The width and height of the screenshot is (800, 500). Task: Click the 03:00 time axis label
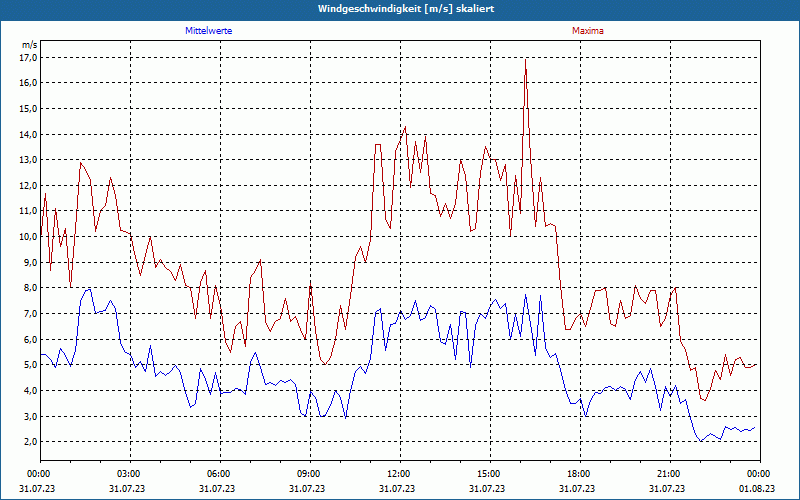127,474
